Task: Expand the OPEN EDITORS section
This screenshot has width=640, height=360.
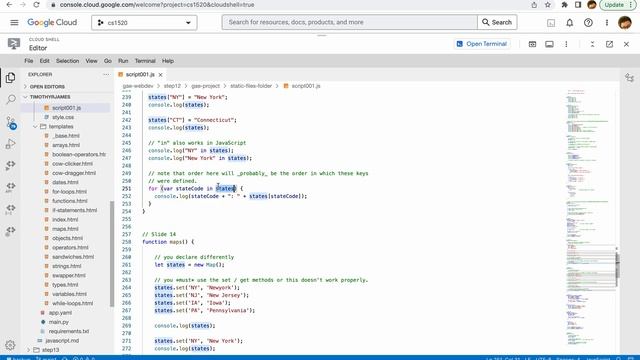Action: [47, 87]
